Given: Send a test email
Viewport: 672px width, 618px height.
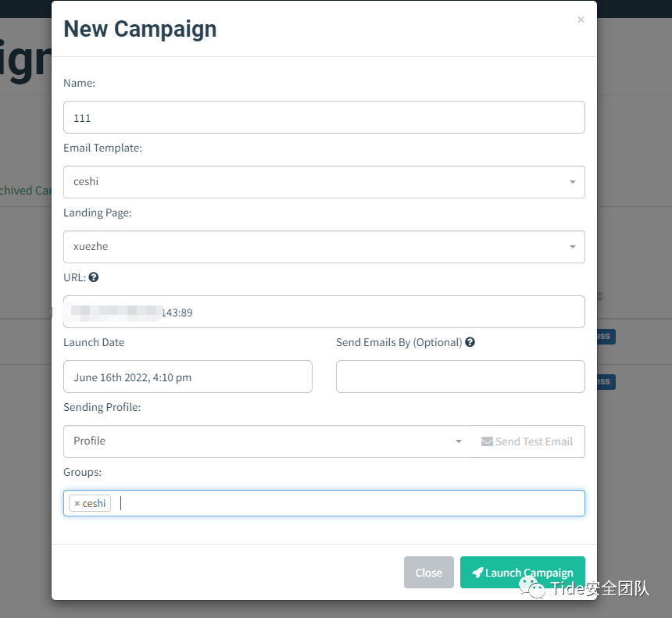Looking at the screenshot, I should pos(527,441).
